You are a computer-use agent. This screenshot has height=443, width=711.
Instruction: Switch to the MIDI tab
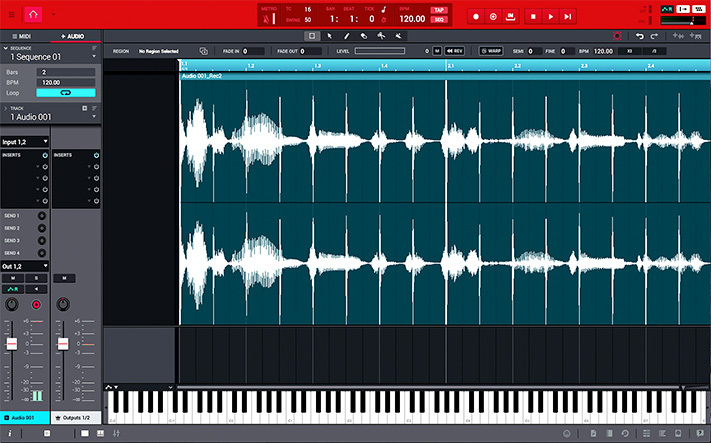click(24, 35)
